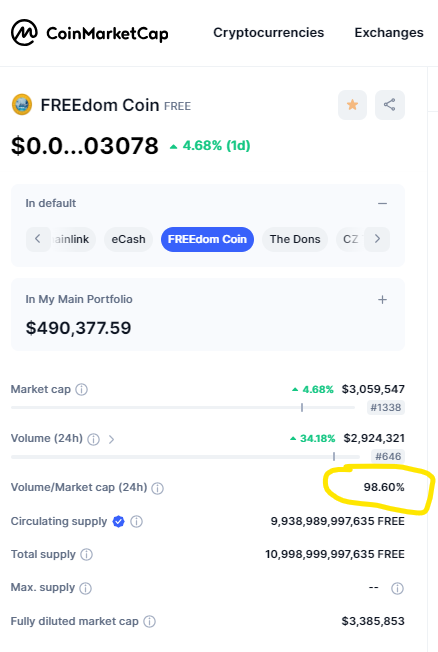This screenshot has height=652, width=438.
Task: Select the partly hidden Chainlink chip
Action: pos(73,239)
